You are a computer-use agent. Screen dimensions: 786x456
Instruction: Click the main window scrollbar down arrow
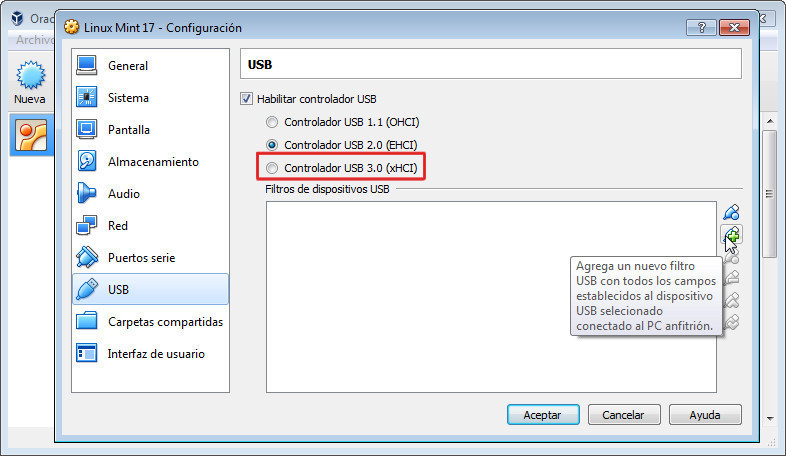(x=770, y=418)
